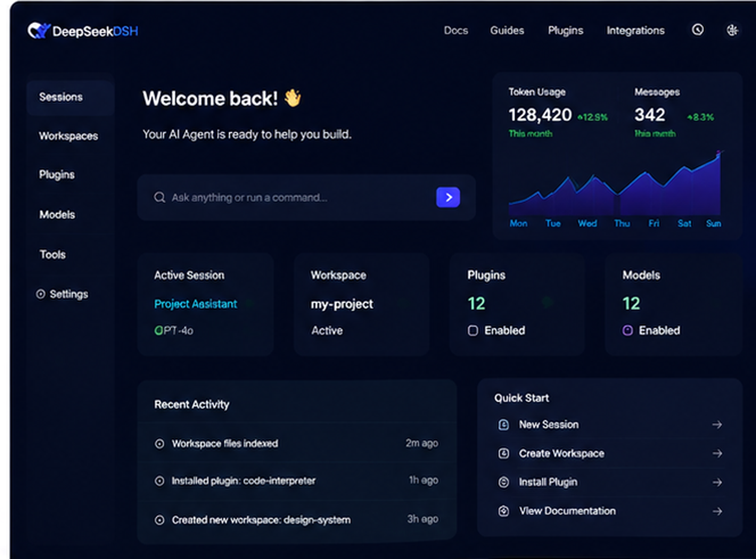Click the New Session quick start link
756x559 pixels.
tap(548, 425)
